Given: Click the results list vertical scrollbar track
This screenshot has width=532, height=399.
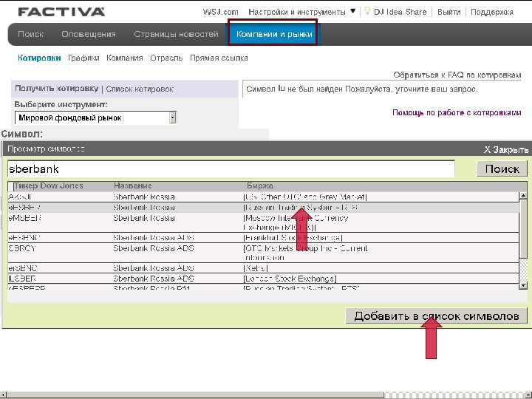Looking at the screenshot, I should coord(523,270).
